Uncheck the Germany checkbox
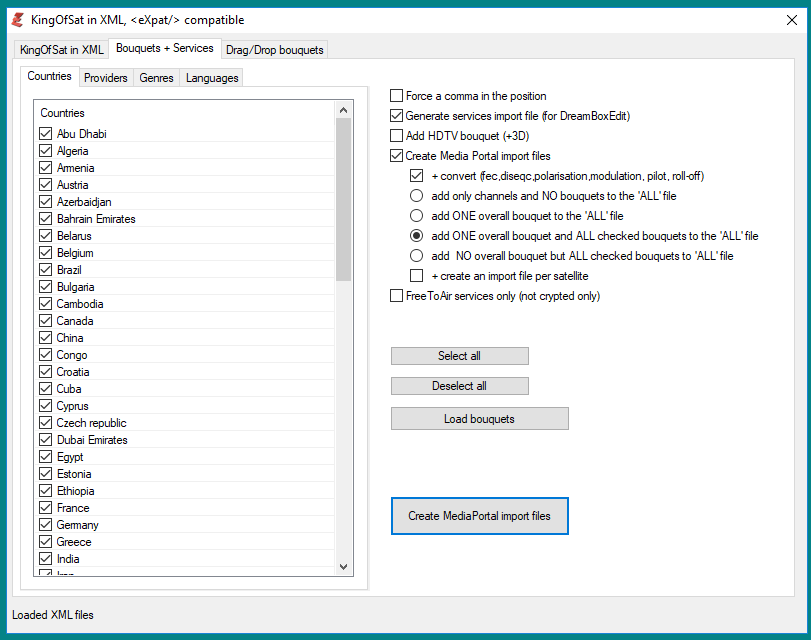811x640 pixels. (46, 525)
